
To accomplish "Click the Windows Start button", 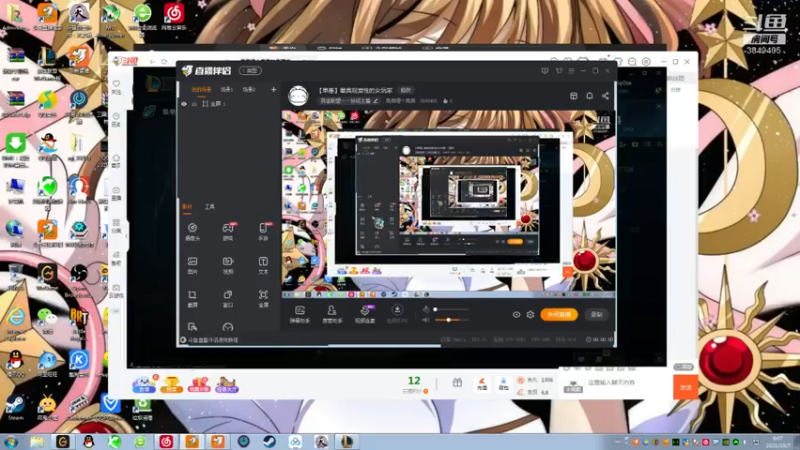I will click(11, 442).
